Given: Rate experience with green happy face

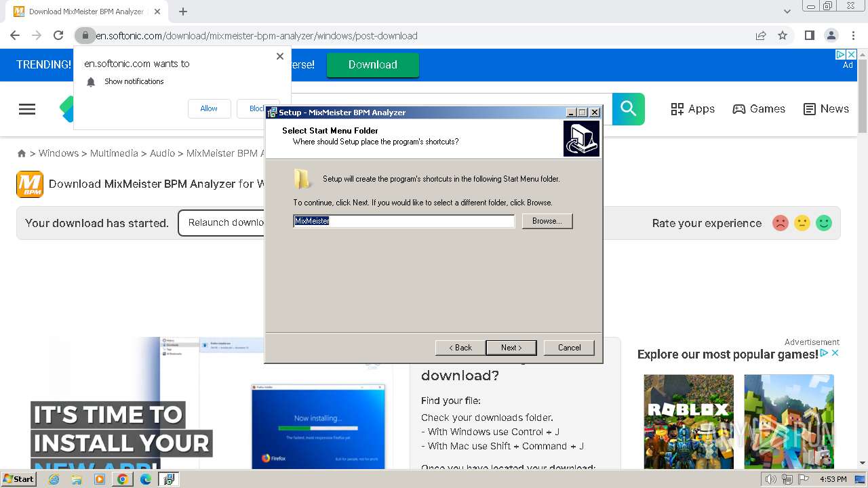Looking at the screenshot, I should tap(824, 223).
